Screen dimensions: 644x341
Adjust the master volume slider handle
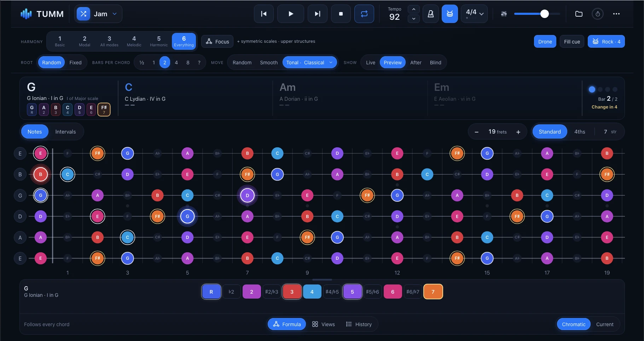pos(544,14)
